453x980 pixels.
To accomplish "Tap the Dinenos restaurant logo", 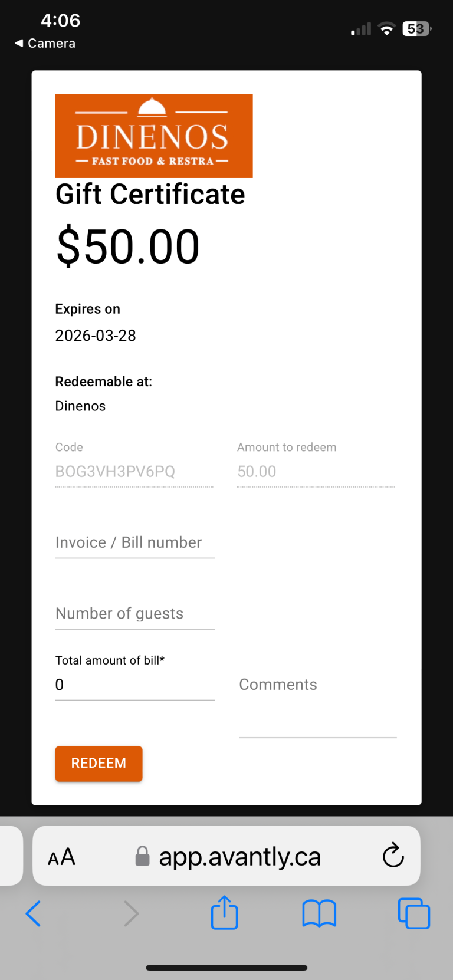I will (x=154, y=136).
